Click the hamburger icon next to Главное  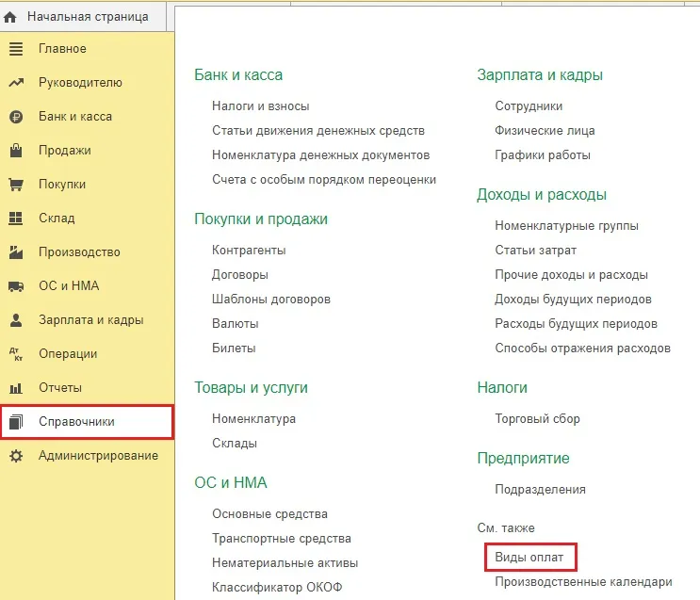pyautogui.click(x=15, y=48)
